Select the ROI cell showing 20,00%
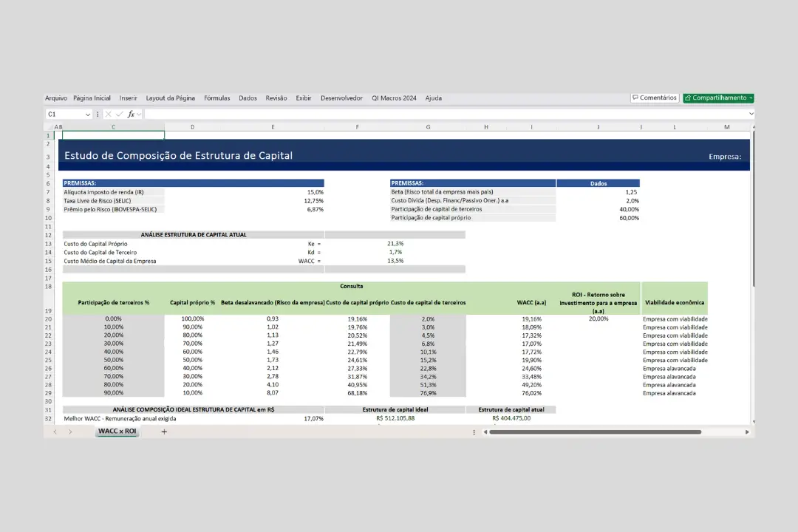The image size is (798, 532). pyautogui.click(x=598, y=318)
